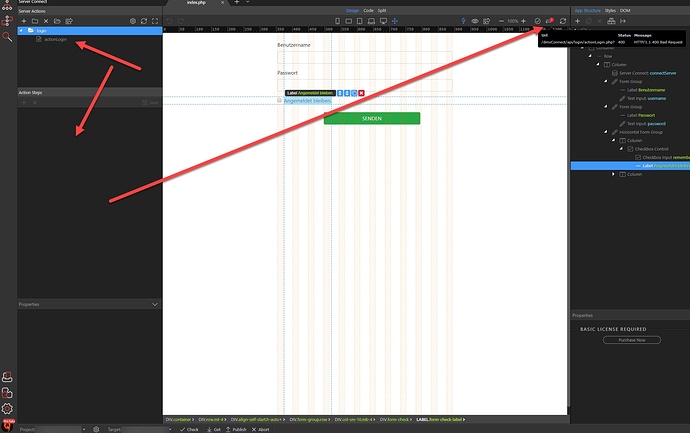Open Server Actions settings gear
This screenshot has width=690, height=433.
coord(133,21)
